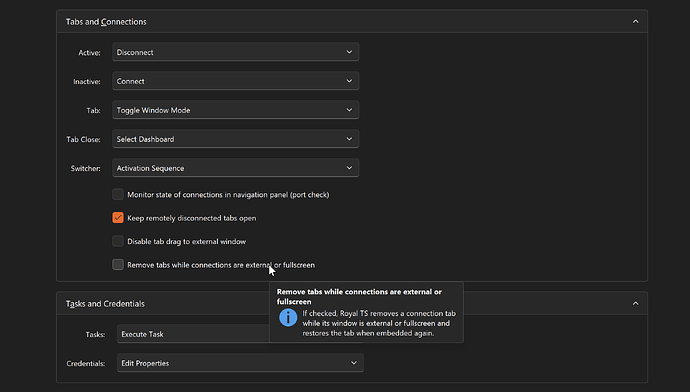Enable Disable tab drag to external window
Image resolution: width=690 pixels, height=392 pixels.
pos(118,241)
